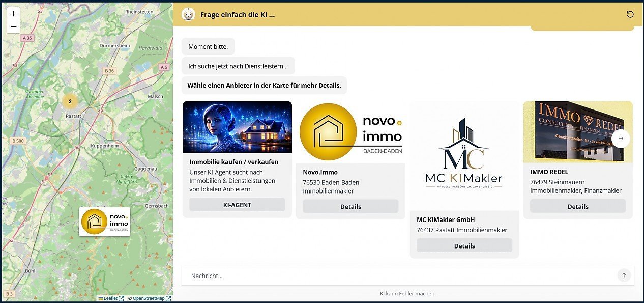This screenshot has width=644, height=303.
Task: Click 'Wähle einen Anbieter in der Karte' message
Action: click(264, 85)
